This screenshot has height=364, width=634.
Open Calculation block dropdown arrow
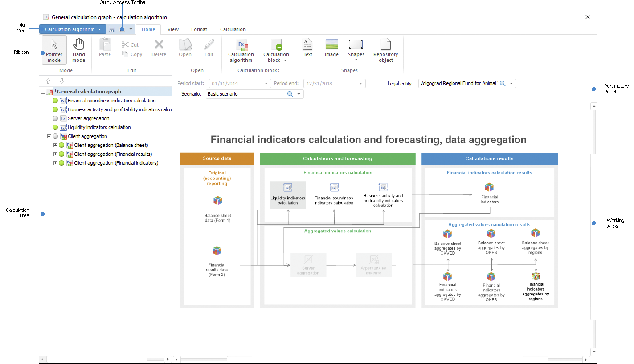285,61
